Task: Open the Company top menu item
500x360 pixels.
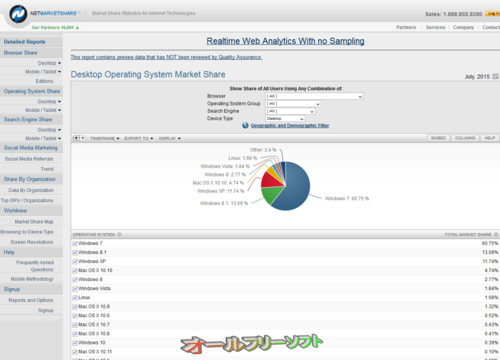Action: 463,27
